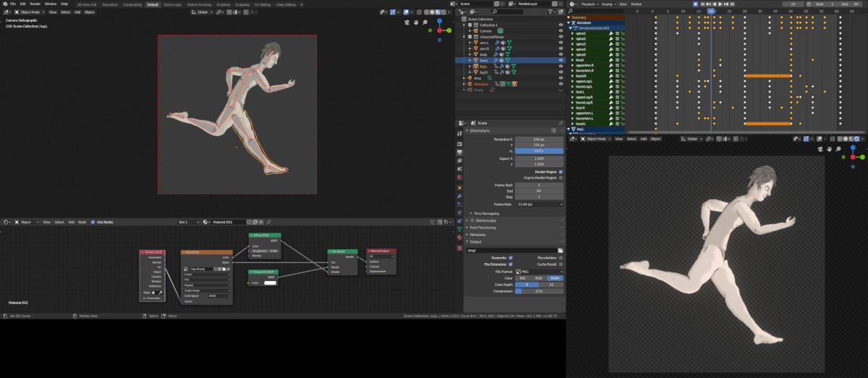The height and width of the screenshot is (378, 868).
Task: Adjust the resolution percentage slider
Action: pos(538,150)
